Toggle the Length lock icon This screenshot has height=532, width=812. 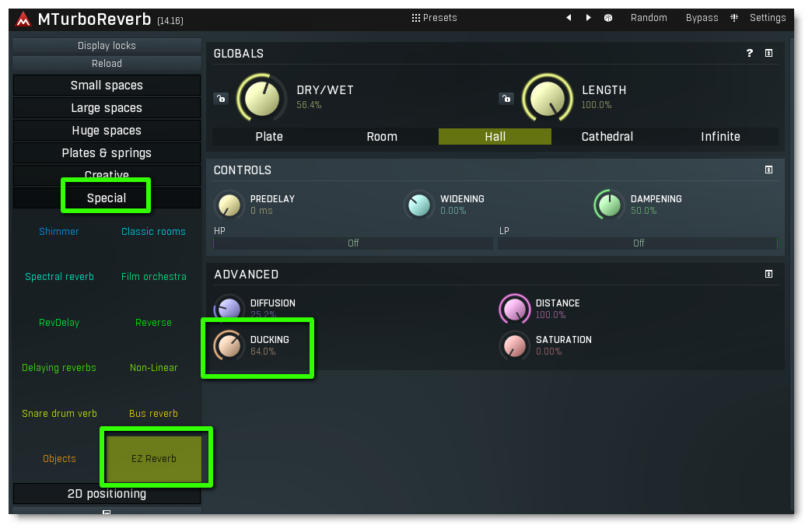click(x=506, y=99)
